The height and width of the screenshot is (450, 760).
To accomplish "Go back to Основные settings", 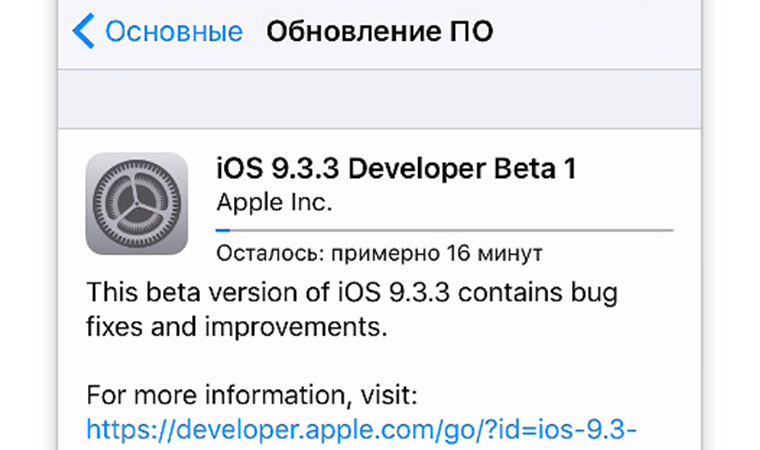I will (172, 32).
